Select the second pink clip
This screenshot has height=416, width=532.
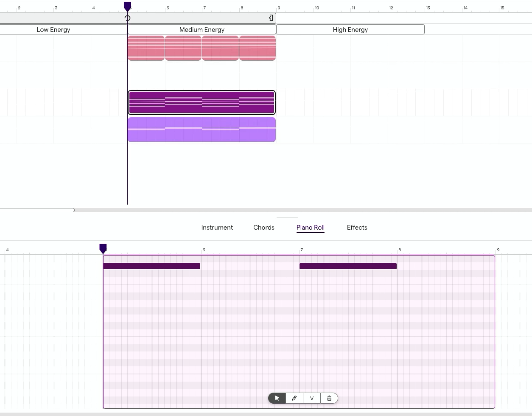(x=183, y=48)
